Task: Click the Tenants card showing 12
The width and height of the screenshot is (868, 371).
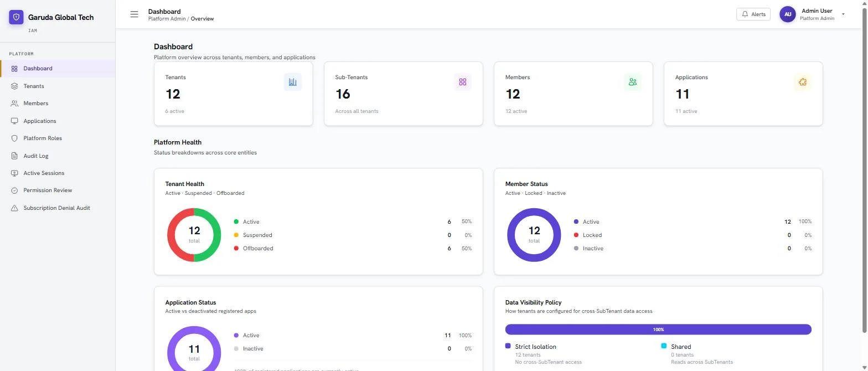Action: [234, 94]
